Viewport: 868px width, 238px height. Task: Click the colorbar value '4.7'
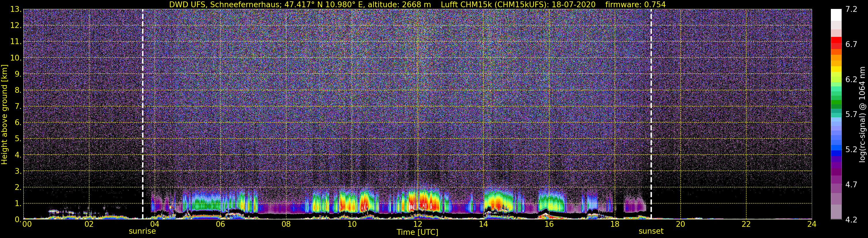click(851, 185)
